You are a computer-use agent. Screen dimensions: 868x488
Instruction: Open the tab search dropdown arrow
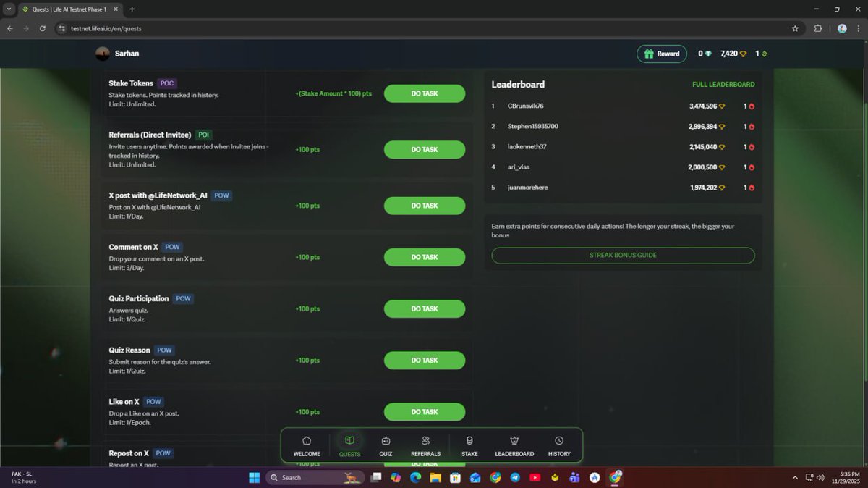click(9, 9)
